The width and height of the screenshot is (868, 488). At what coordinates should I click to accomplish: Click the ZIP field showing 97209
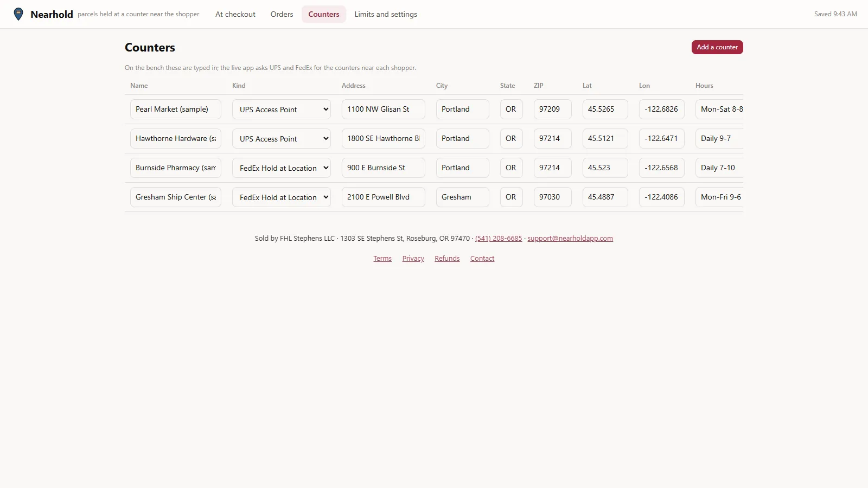coord(553,109)
